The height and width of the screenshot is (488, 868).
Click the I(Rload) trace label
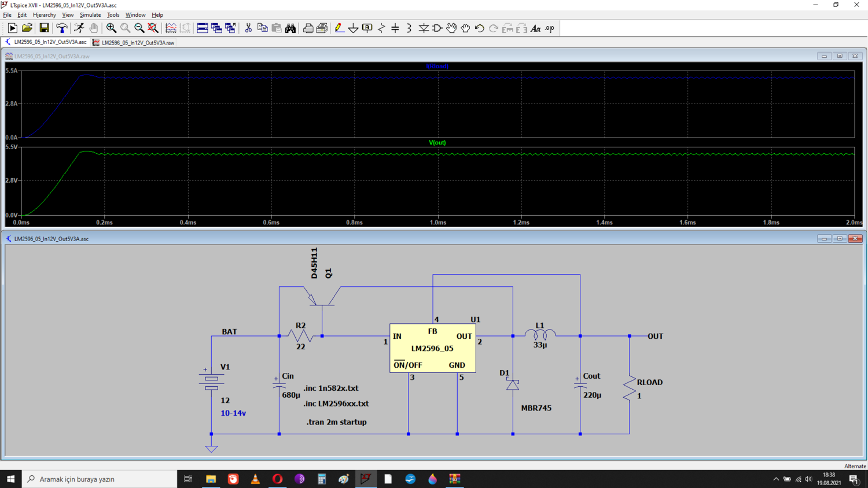437,66
